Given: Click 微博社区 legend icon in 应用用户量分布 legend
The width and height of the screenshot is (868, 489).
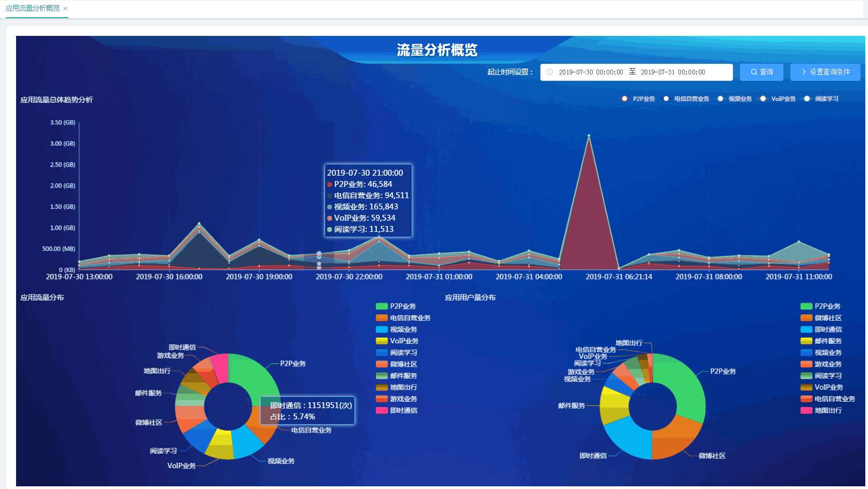Looking at the screenshot, I should (x=806, y=318).
